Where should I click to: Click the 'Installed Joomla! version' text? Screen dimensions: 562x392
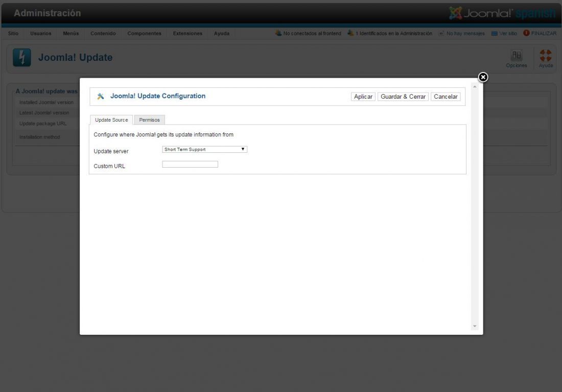(46, 102)
